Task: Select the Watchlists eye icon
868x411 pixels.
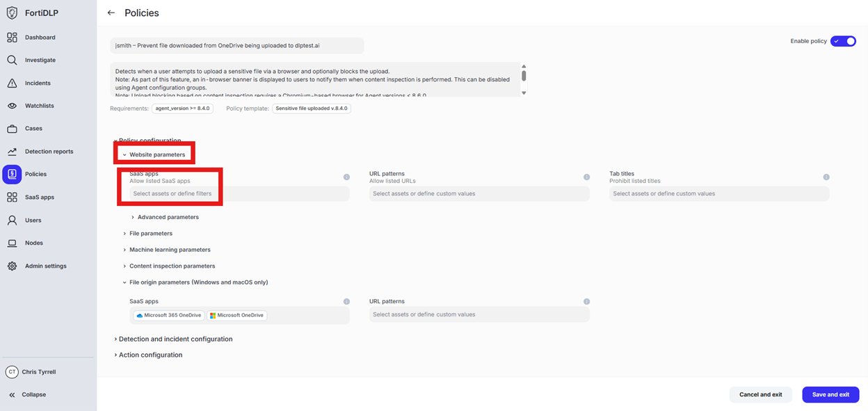Action: click(x=12, y=106)
